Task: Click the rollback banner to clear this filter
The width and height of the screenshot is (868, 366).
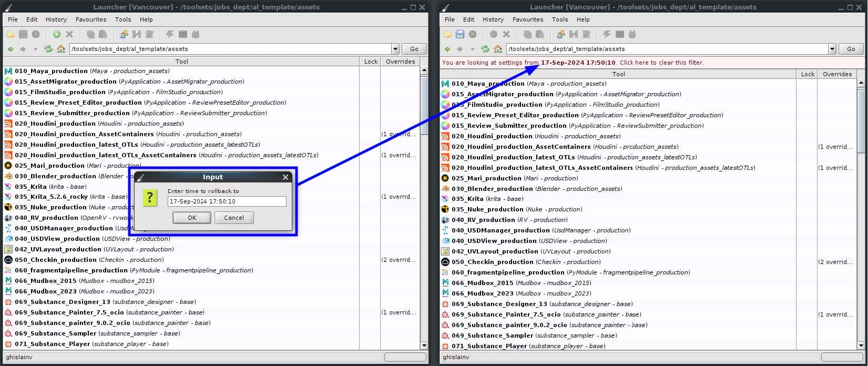Action: click(652, 63)
